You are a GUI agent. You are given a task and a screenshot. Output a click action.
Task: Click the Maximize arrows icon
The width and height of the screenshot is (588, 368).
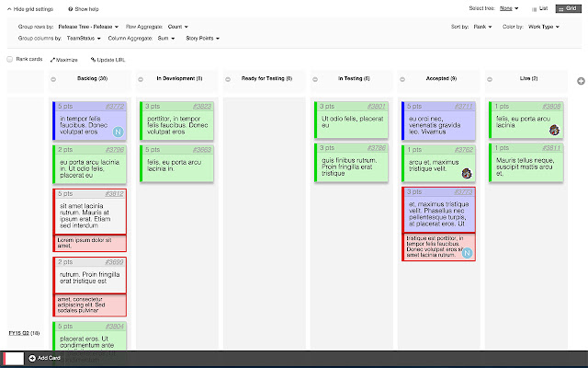tap(52, 60)
